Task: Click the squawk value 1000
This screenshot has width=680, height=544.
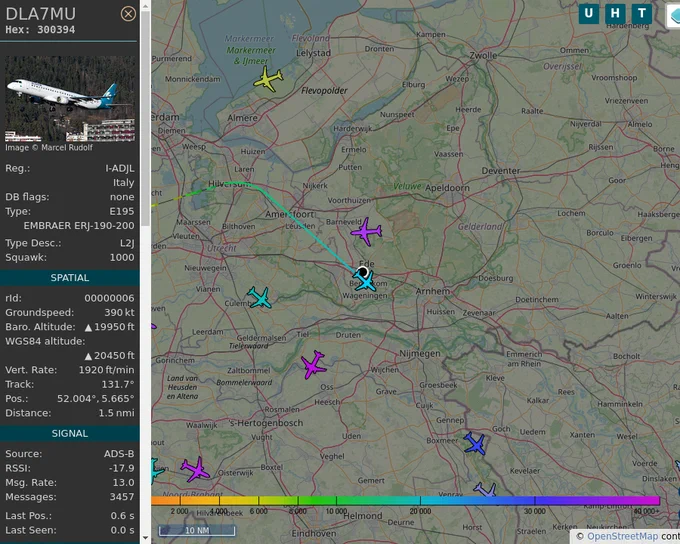Action: (x=122, y=257)
